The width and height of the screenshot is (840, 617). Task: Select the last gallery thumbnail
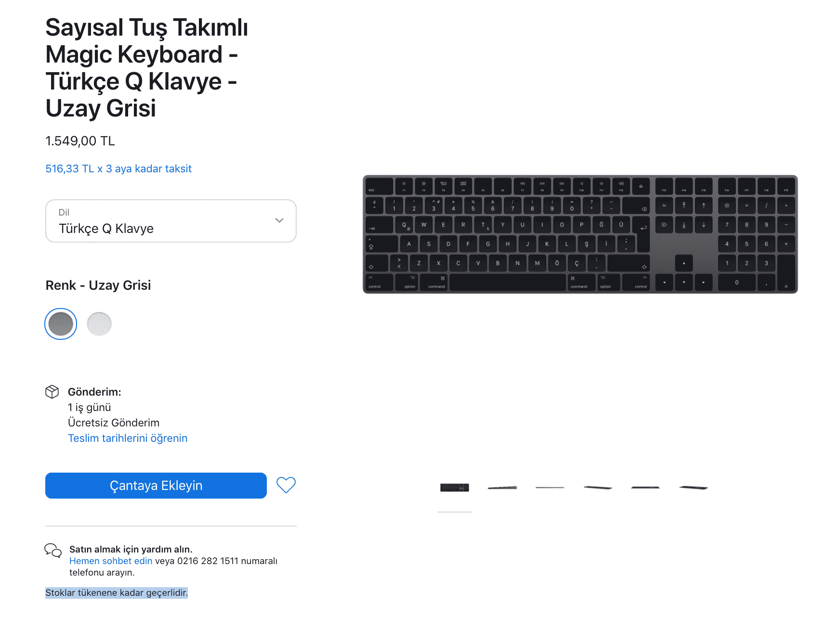(693, 488)
